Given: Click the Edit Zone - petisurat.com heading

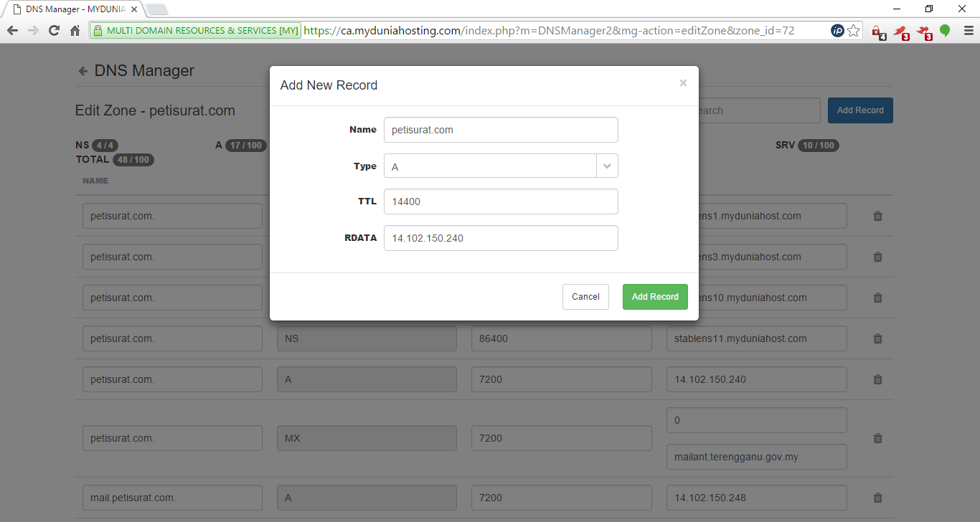Looking at the screenshot, I should (x=155, y=110).
